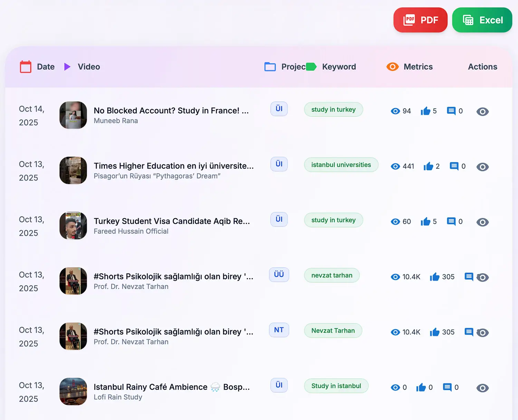Click the purple Video play icon

[67, 67]
